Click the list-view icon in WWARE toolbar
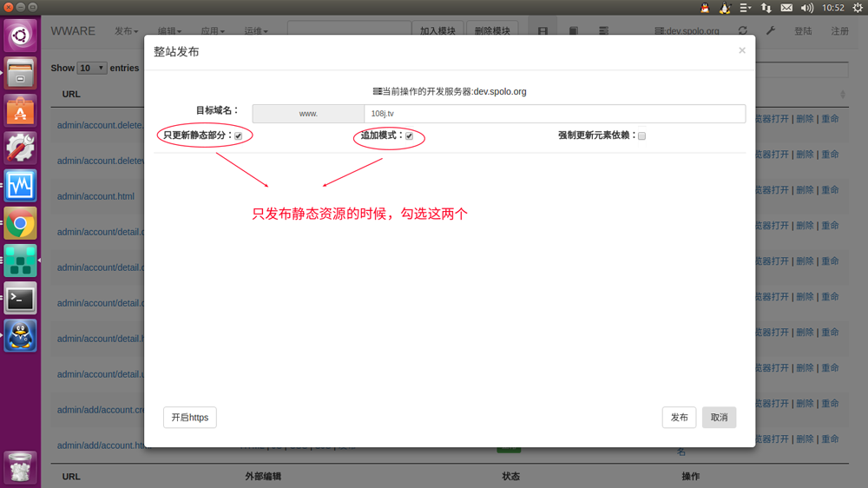 tap(604, 31)
